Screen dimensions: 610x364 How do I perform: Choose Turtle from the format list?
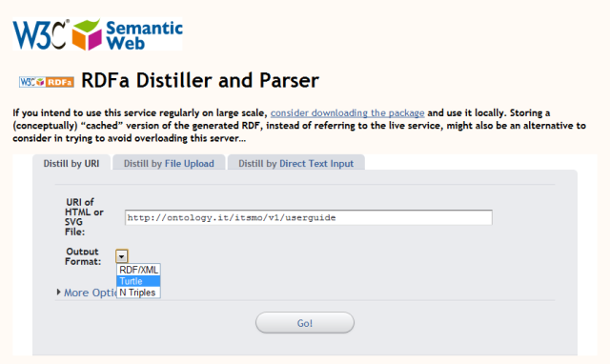[x=138, y=281]
